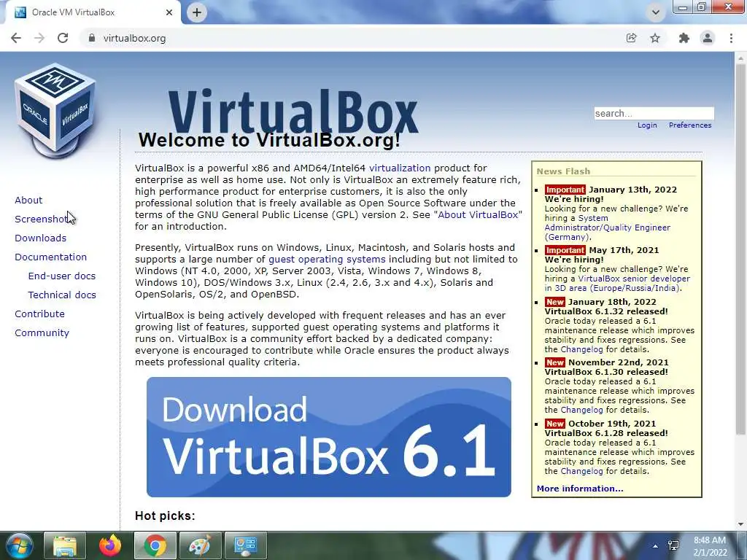Open System Administrator/Quality Engineer job link

point(608,227)
